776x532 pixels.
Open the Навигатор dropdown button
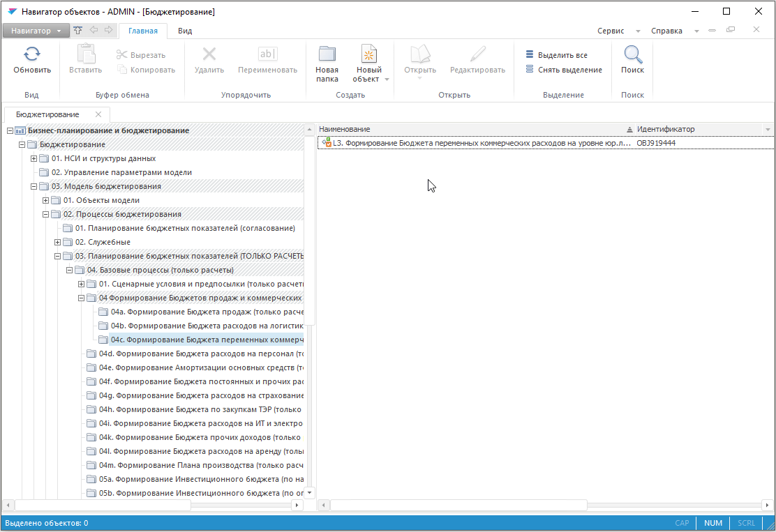pos(36,31)
